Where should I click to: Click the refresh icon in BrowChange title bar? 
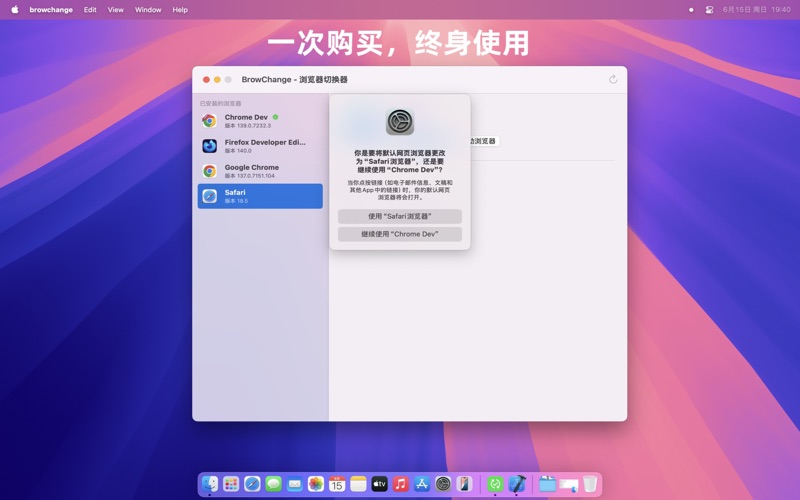click(613, 79)
